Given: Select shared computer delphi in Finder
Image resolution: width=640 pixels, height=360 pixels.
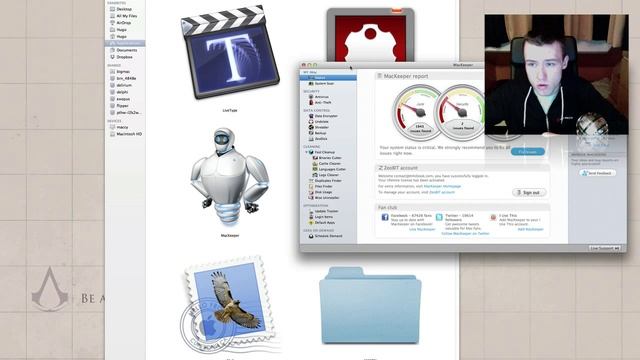Looking at the screenshot, I should (122, 92).
